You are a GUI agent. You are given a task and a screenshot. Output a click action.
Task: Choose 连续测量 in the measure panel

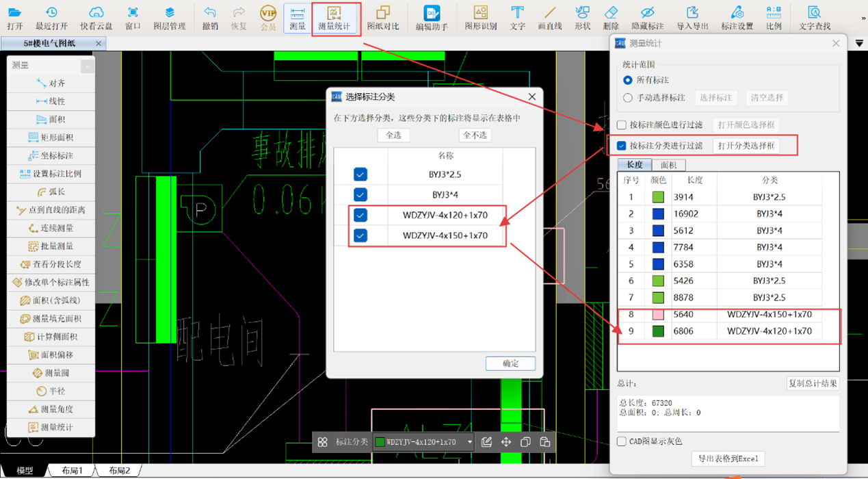[51, 228]
